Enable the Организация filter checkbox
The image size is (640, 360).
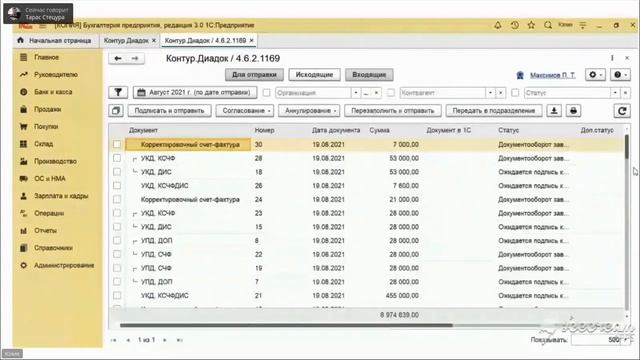point(267,93)
